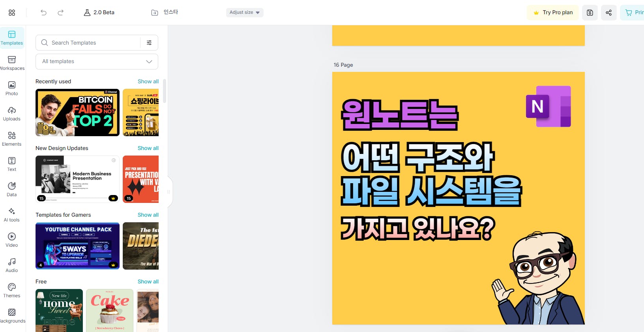Open the Audio panel icon

pos(12,262)
